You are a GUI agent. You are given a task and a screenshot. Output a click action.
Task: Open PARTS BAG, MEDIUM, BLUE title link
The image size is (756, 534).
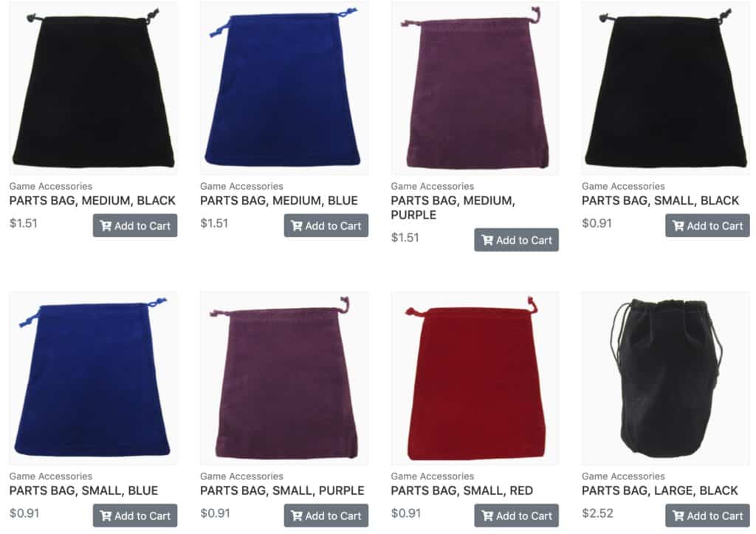279,201
